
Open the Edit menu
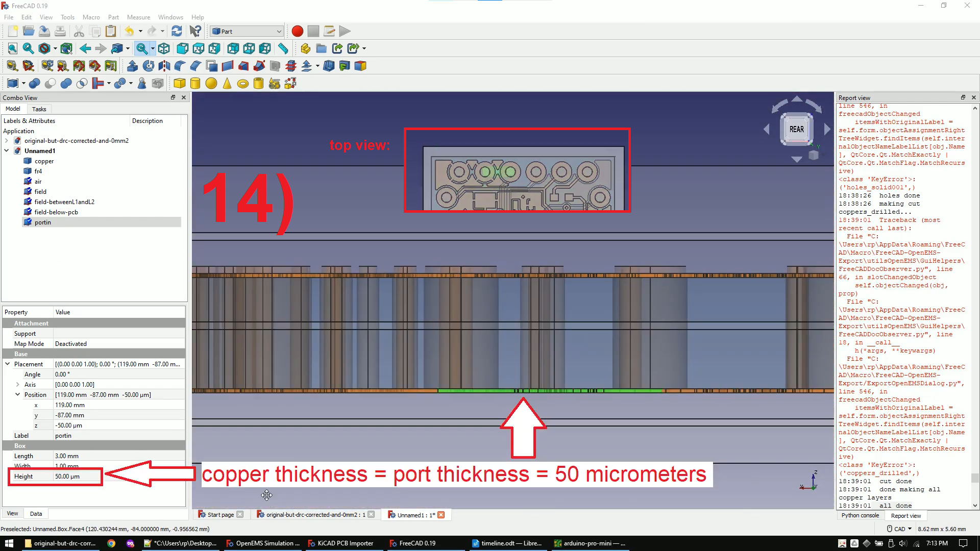pos(27,17)
